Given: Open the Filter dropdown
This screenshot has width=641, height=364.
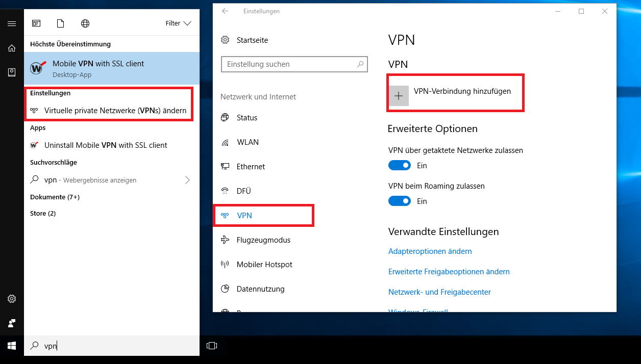Looking at the screenshot, I should (178, 23).
